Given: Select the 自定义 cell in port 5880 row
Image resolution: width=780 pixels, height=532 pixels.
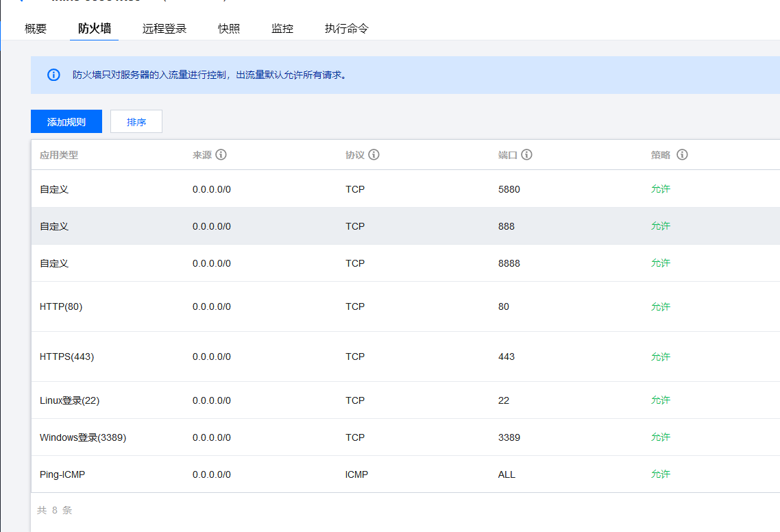Looking at the screenshot, I should 53,190.
